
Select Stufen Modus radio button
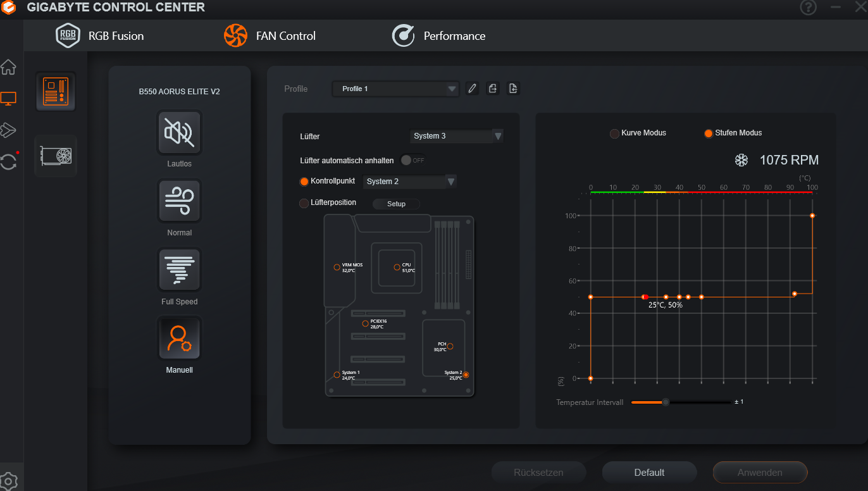pyautogui.click(x=709, y=134)
